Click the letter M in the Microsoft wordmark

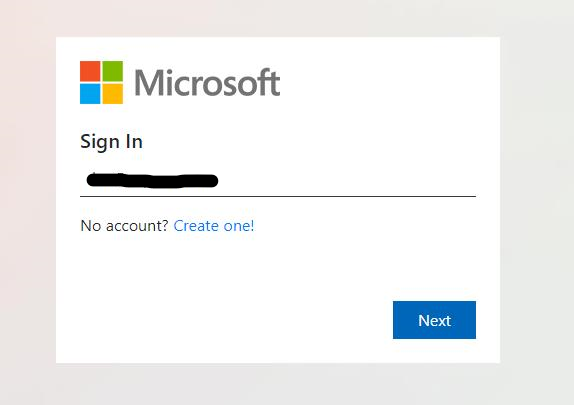pyautogui.click(x=148, y=82)
